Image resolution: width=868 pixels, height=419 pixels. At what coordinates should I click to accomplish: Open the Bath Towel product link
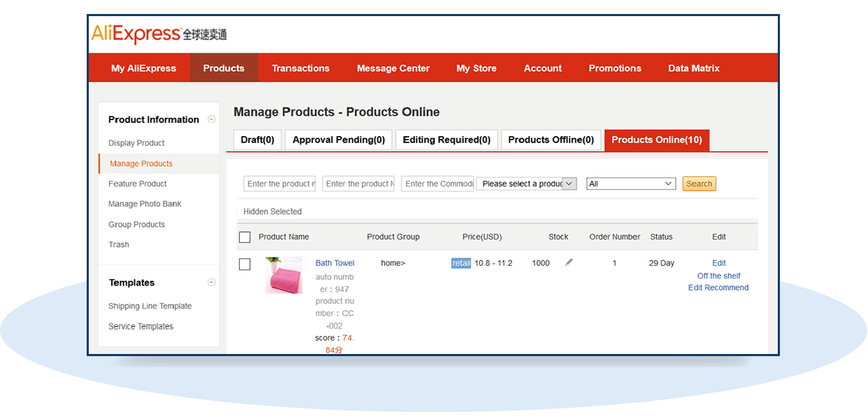click(335, 263)
